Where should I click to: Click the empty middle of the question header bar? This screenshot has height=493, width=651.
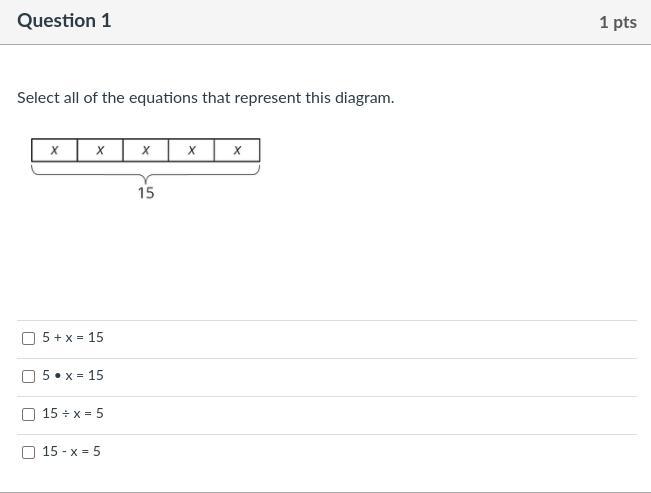[x=350, y=22]
